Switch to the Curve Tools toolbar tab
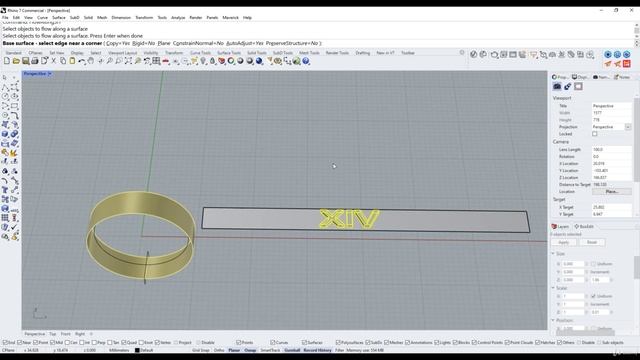The height and width of the screenshot is (360, 640). (200, 53)
